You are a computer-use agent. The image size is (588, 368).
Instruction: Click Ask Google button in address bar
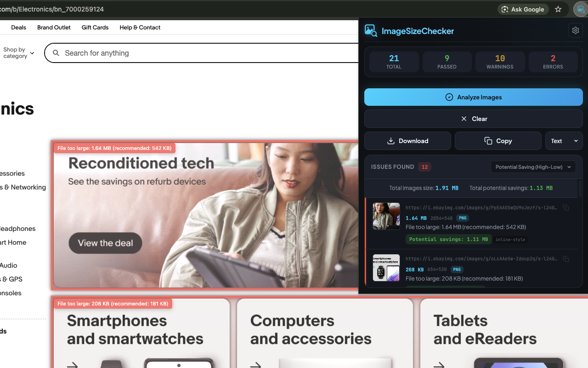click(x=523, y=9)
